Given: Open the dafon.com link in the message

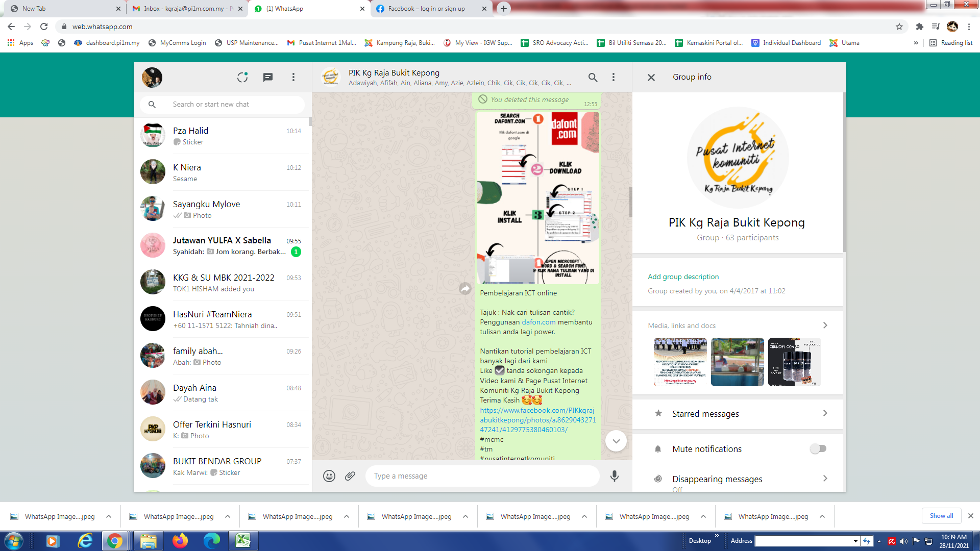Looking at the screenshot, I should pyautogui.click(x=538, y=322).
